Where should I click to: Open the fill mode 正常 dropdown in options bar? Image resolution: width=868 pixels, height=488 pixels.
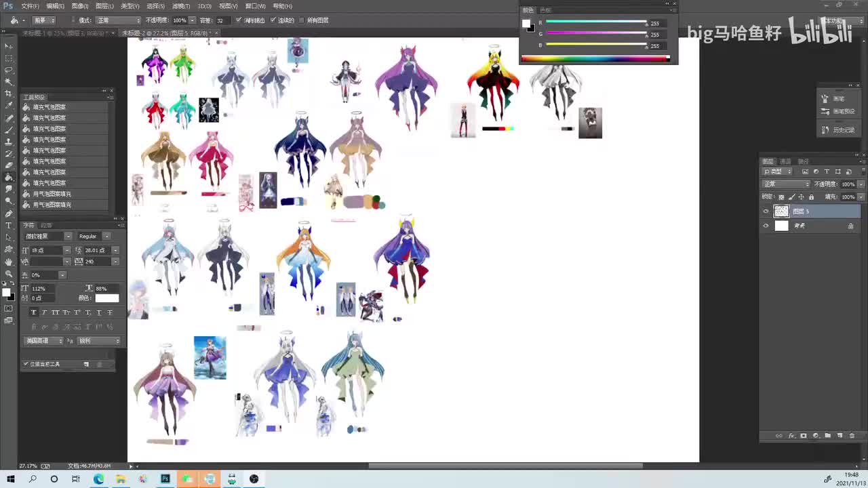pyautogui.click(x=119, y=20)
